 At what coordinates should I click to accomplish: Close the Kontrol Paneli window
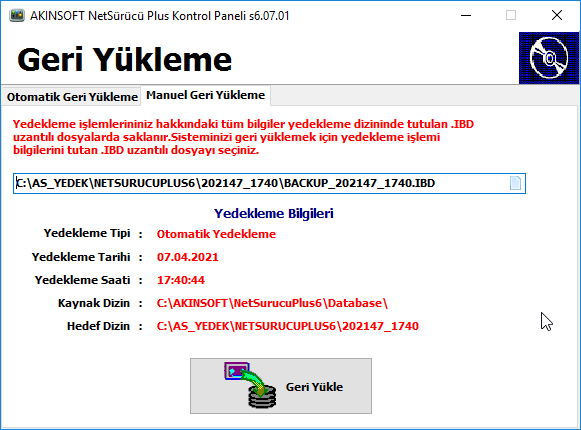(557, 16)
